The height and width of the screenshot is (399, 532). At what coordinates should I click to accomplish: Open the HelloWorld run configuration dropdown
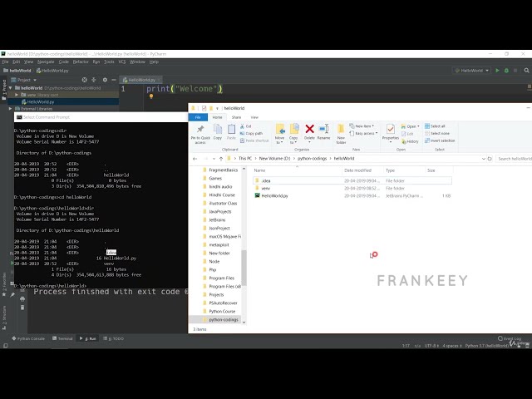click(x=471, y=71)
